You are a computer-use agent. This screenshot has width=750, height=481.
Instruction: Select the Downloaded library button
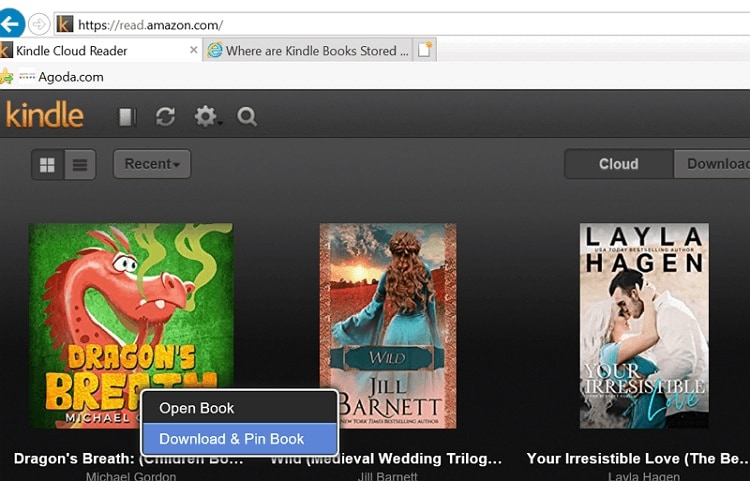point(712,164)
